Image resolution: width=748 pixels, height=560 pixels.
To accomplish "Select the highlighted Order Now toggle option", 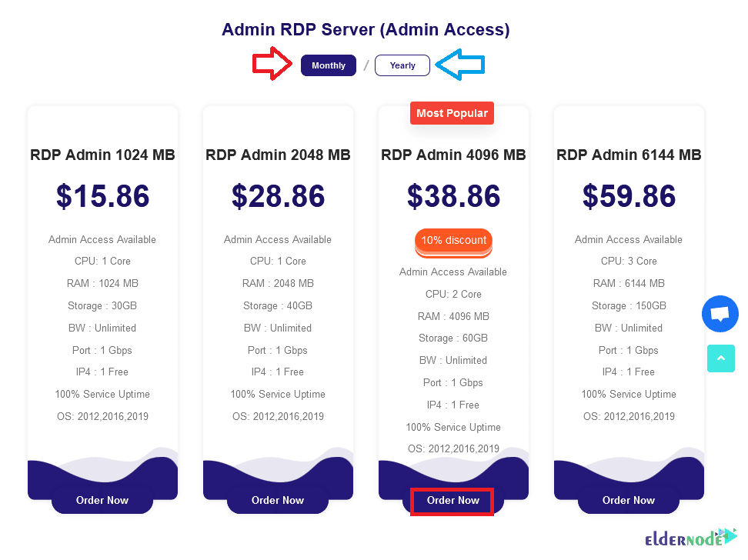I will pos(452,501).
